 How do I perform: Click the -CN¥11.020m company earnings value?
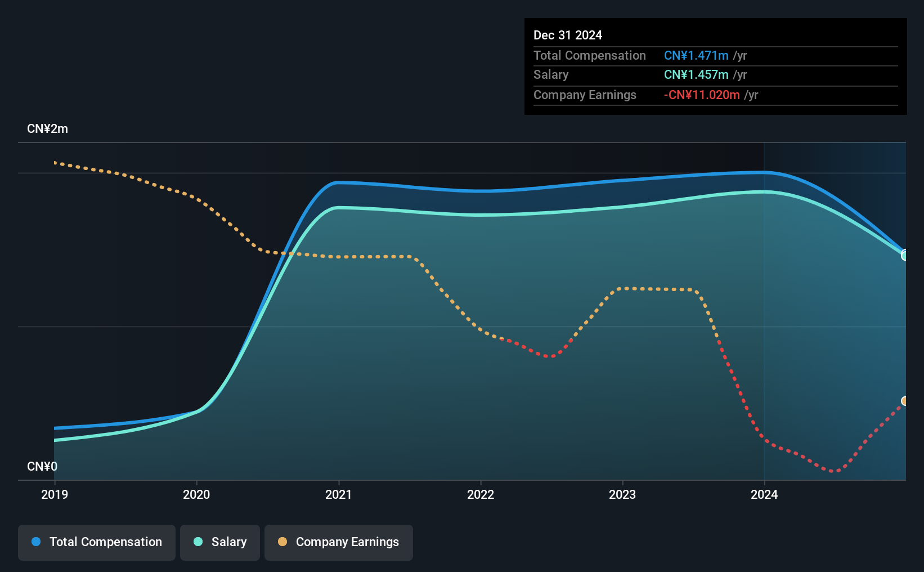pos(702,95)
